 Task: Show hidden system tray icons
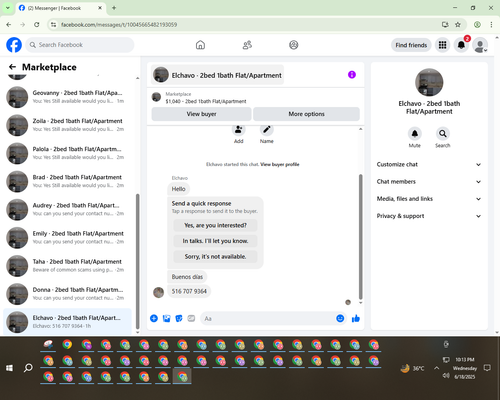point(436,368)
